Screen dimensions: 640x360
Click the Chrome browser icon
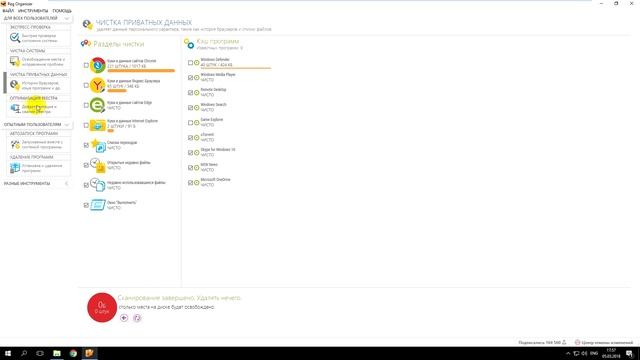98,65
